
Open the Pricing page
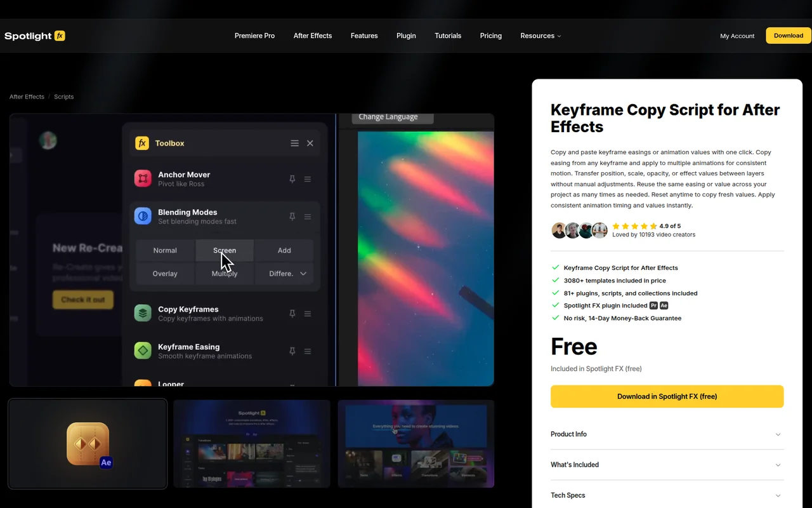click(x=490, y=36)
